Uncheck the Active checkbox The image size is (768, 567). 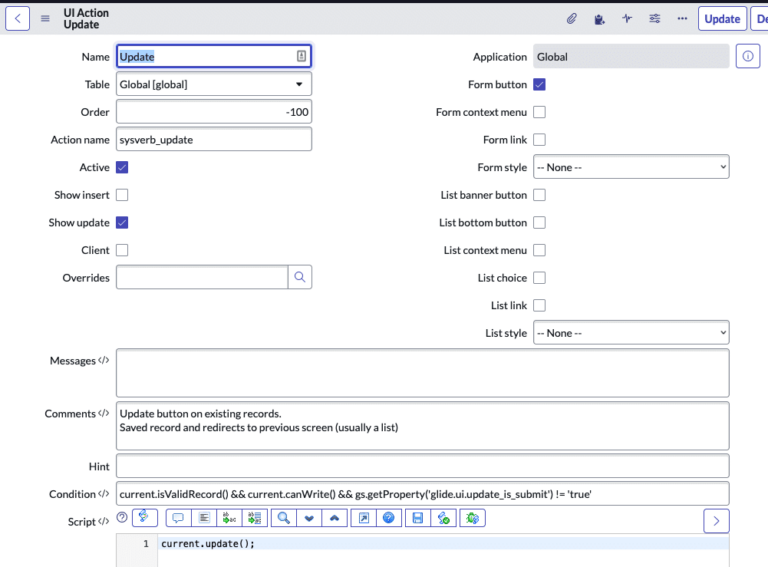(122, 167)
